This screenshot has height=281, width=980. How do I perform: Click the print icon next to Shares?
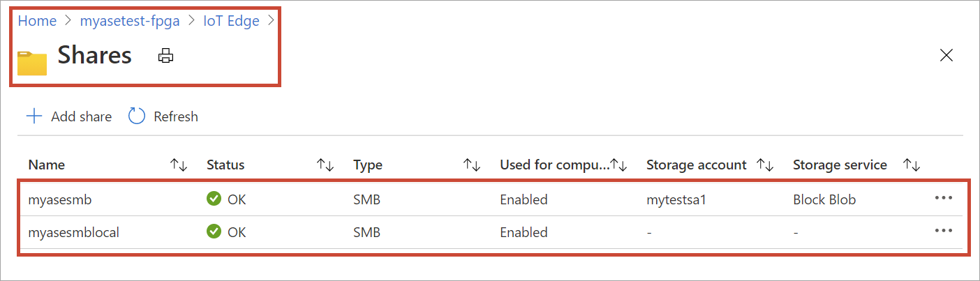point(165,56)
